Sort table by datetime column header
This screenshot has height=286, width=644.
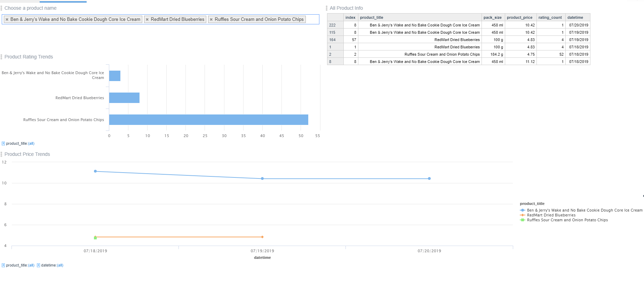[x=578, y=17]
